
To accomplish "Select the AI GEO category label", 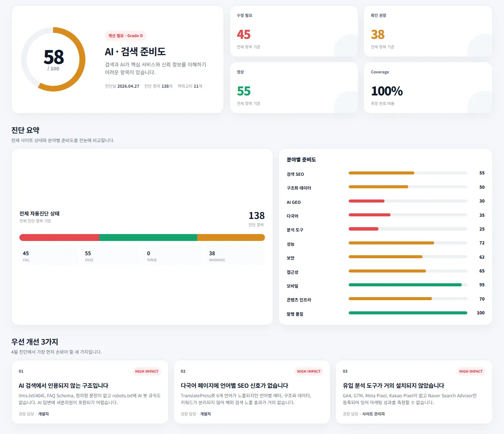I will point(294,203).
